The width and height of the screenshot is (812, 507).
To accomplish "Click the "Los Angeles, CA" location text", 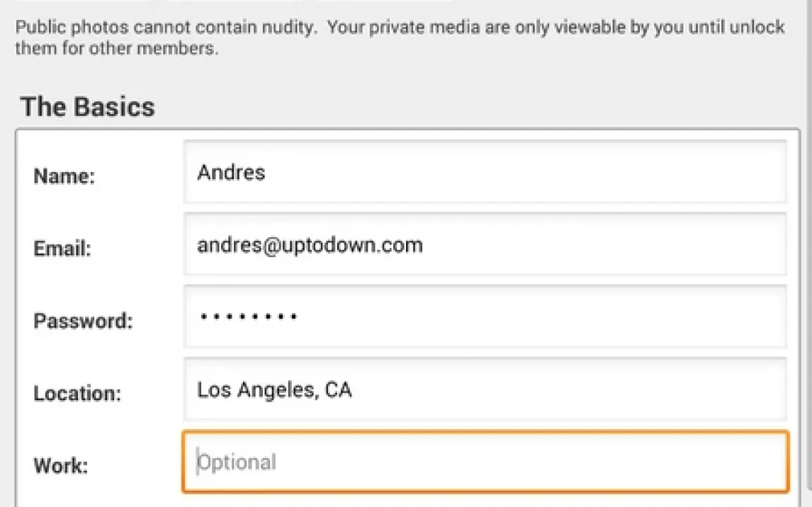I will [x=274, y=389].
